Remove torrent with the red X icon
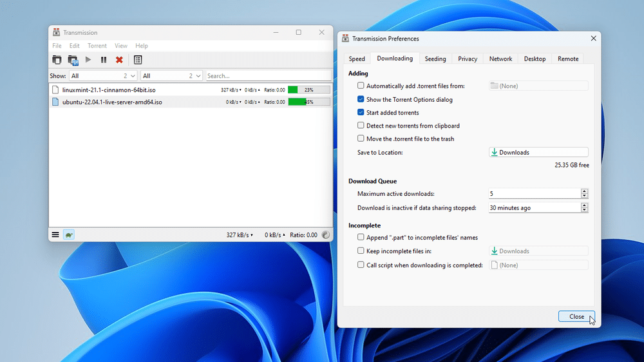Viewport: 644px width, 362px height. click(x=119, y=60)
